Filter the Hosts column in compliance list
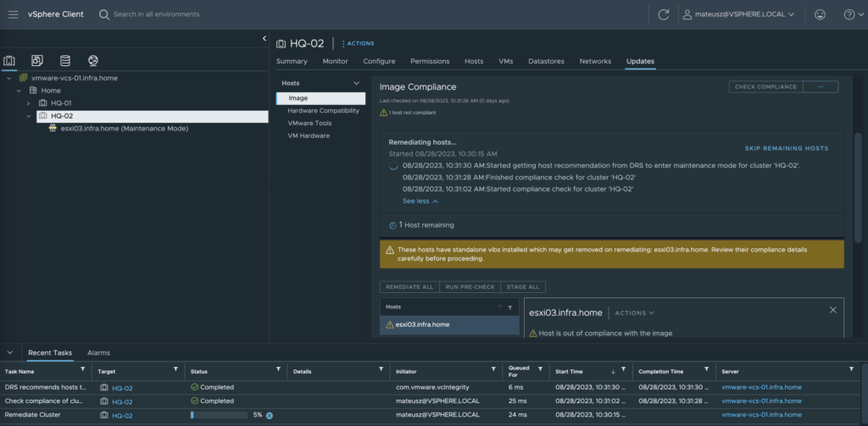Screen dimensions: 868x426 (510, 307)
